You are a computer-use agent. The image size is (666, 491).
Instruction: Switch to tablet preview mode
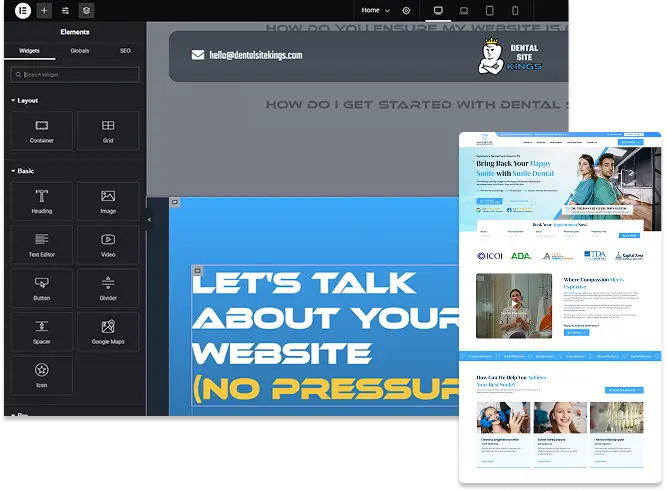click(x=489, y=10)
